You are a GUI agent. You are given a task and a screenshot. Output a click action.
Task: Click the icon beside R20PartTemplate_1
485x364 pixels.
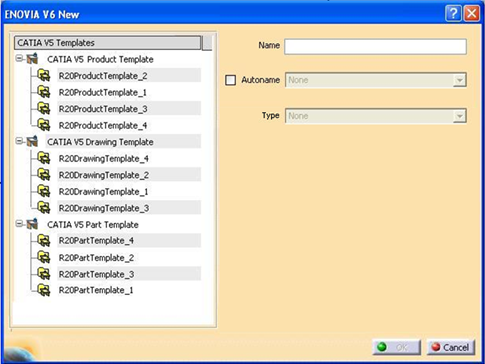(44, 290)
